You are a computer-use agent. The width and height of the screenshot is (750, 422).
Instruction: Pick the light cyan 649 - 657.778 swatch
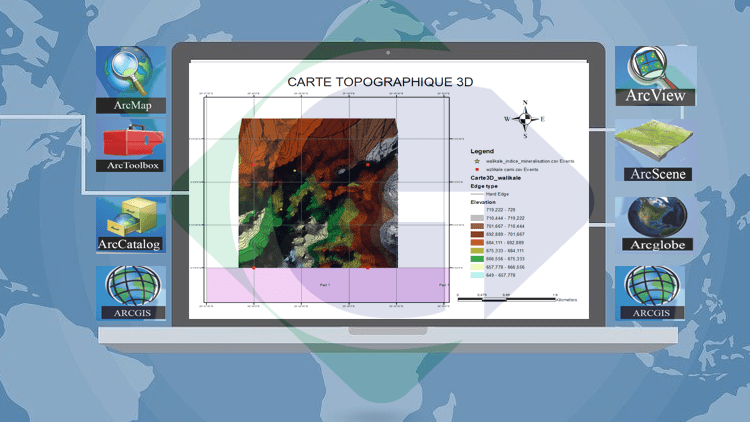click(x=477, y=275)
